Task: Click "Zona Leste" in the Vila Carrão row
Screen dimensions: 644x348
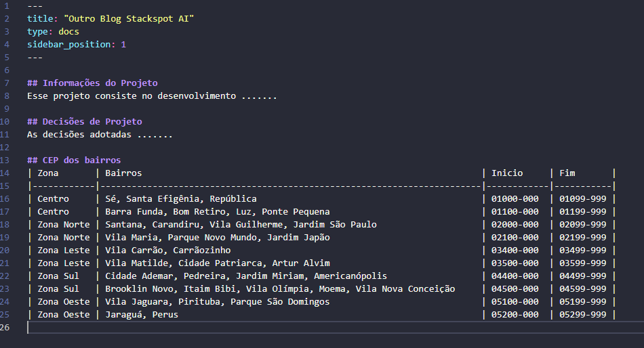Action: [x=64, y=251]
